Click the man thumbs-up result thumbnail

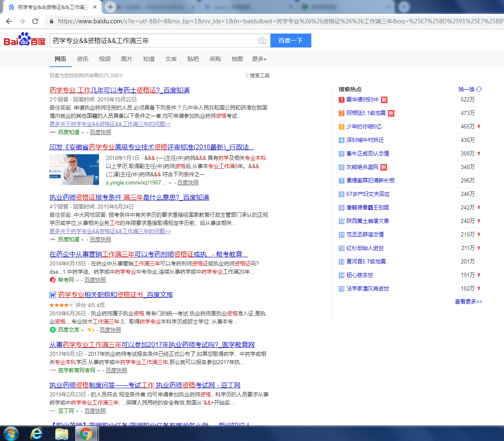[74, 169]
